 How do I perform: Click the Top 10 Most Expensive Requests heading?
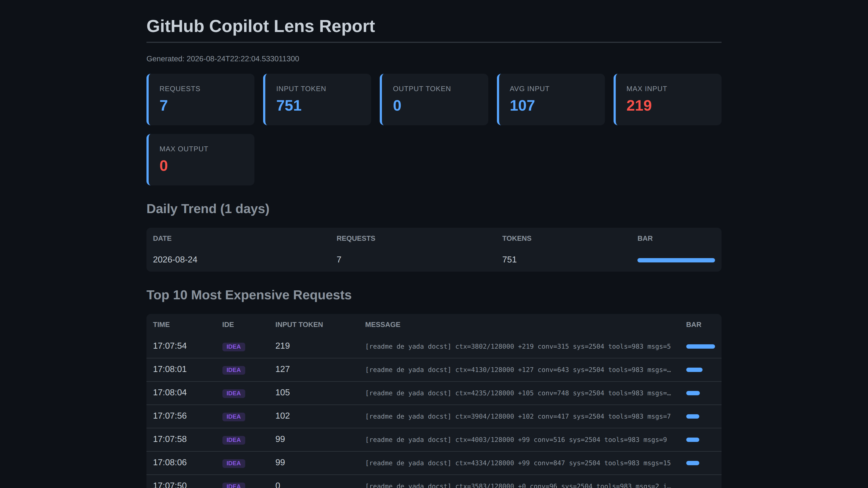[249, 295]
